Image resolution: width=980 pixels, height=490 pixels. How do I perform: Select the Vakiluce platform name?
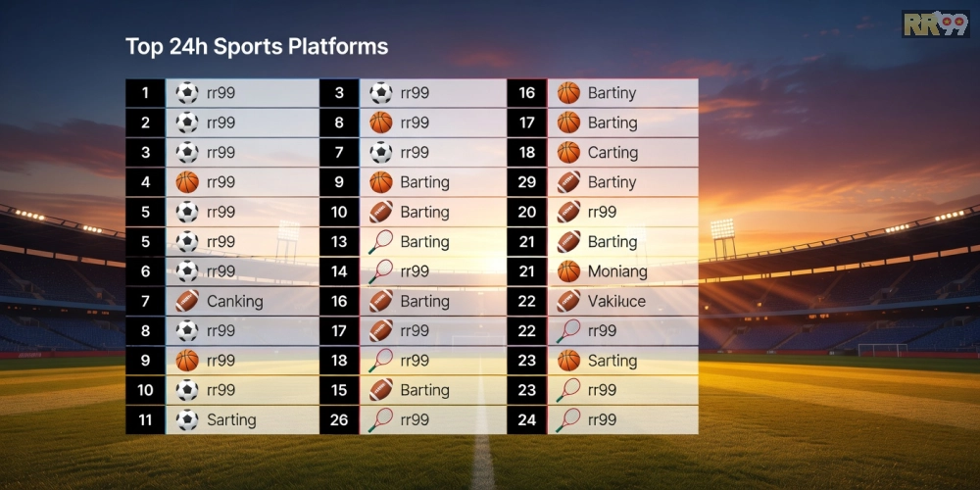tap(616, 301)
